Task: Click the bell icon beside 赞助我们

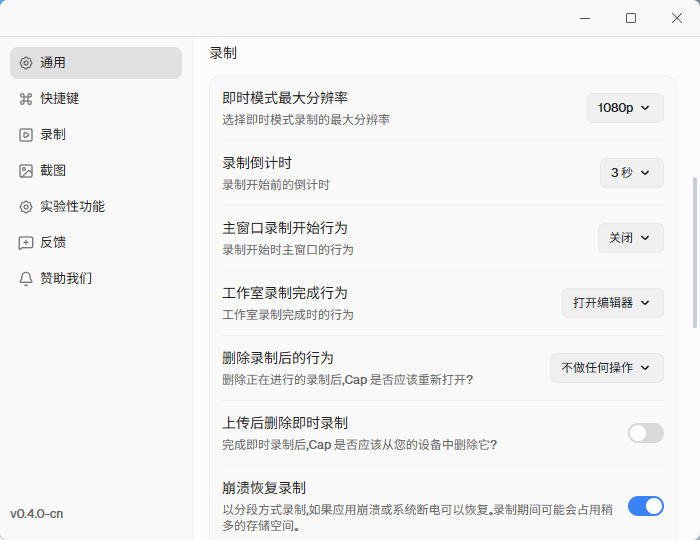Action: coord(26,279)
